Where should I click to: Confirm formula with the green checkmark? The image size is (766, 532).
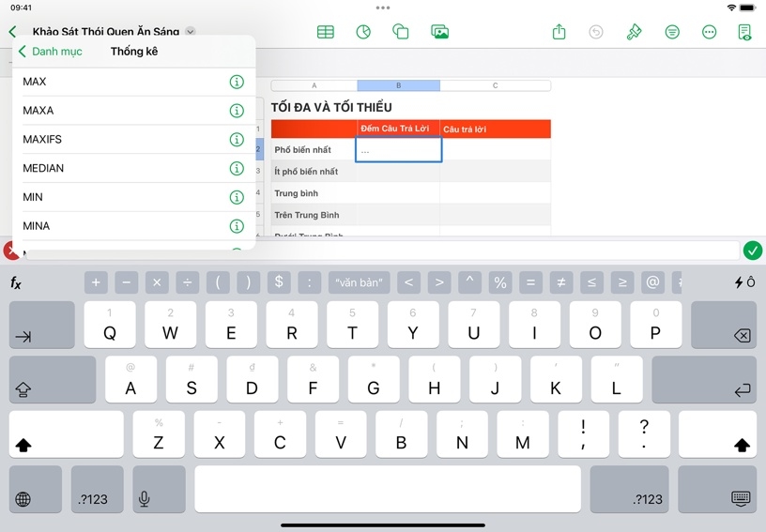(x=752, y=251)
